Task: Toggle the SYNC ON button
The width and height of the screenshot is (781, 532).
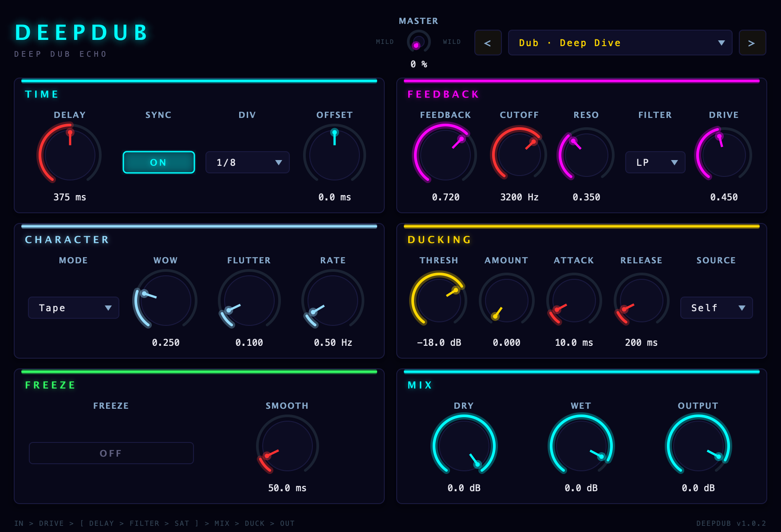Action: (x=158, y=162)
